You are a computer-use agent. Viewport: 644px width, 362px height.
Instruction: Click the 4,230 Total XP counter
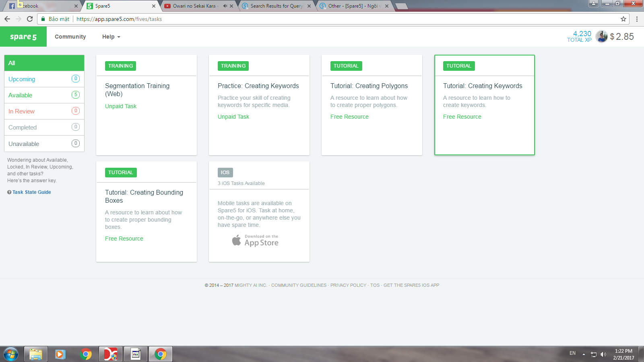coord(579,36)
